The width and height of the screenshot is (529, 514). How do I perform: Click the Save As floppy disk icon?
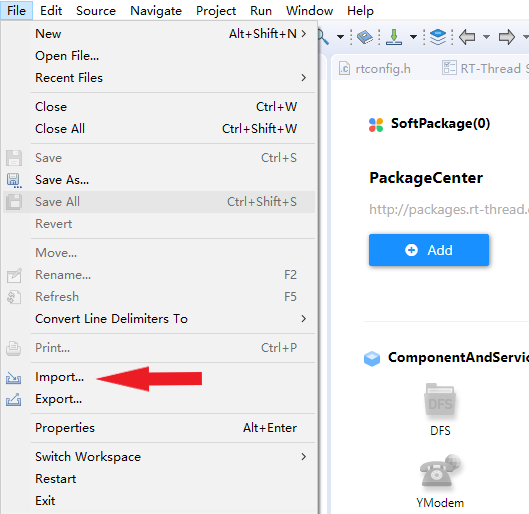point(14,181)
